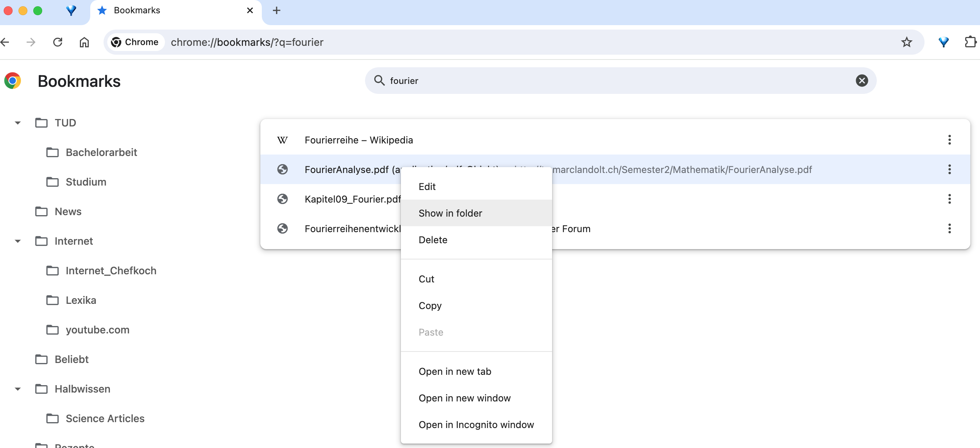
Task: Click the bookmarks search field
Action: [x=609, y=81]
